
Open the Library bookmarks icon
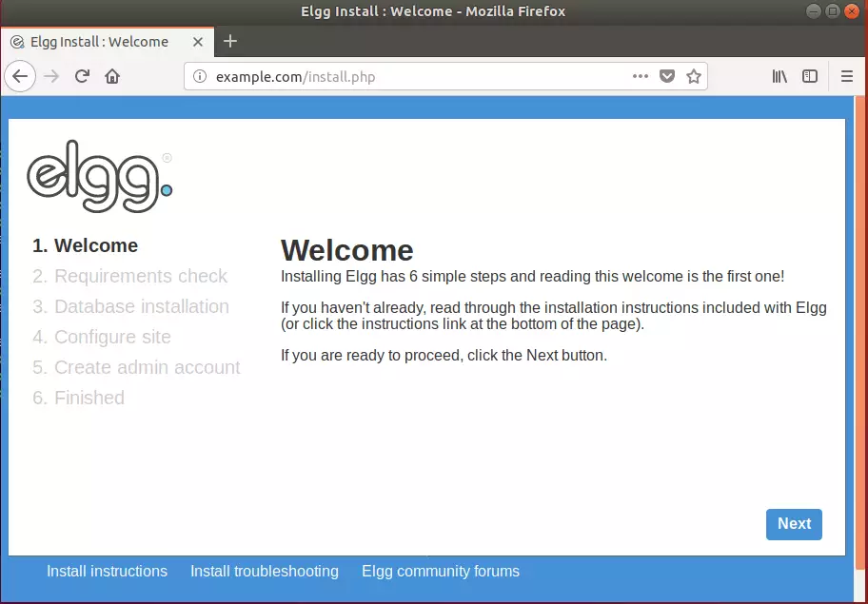pos(779,76)
